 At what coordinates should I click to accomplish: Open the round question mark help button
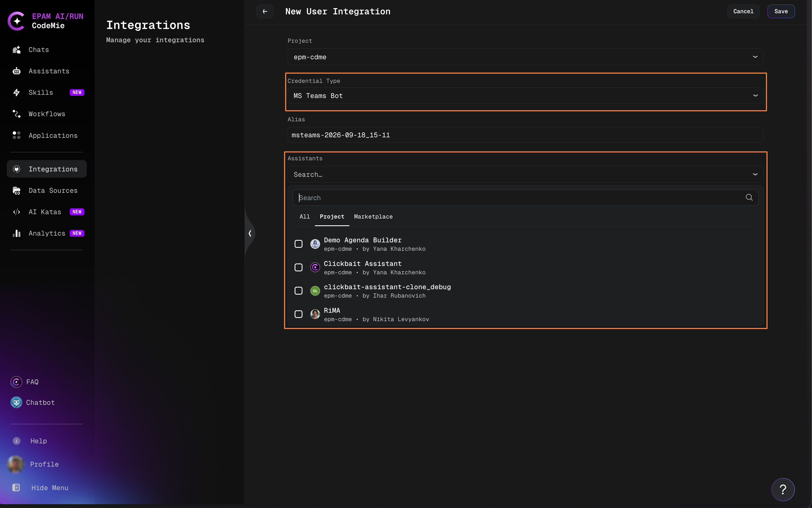(x=783, y=490)
